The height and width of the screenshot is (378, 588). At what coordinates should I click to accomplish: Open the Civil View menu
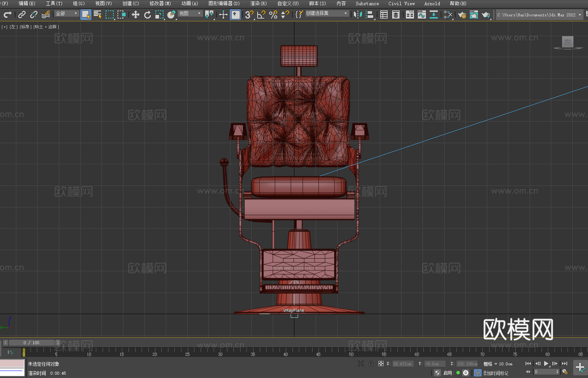coord(401,4)
